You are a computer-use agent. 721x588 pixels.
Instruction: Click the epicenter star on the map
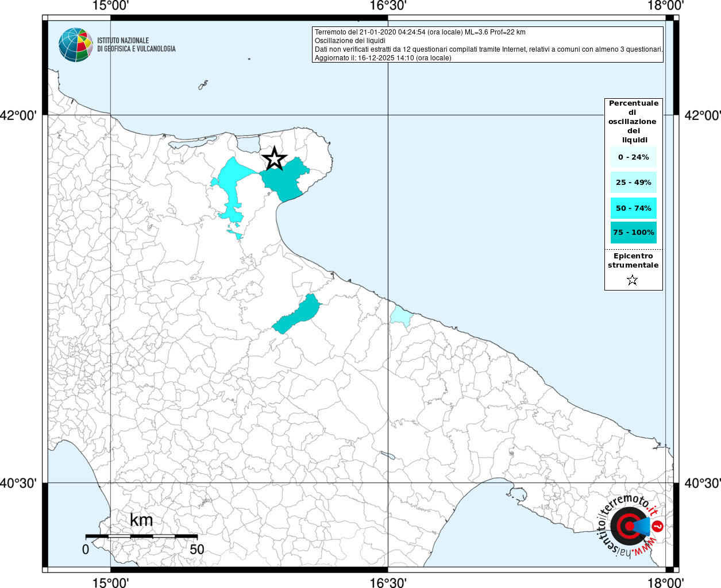click(x=275, y=158)
